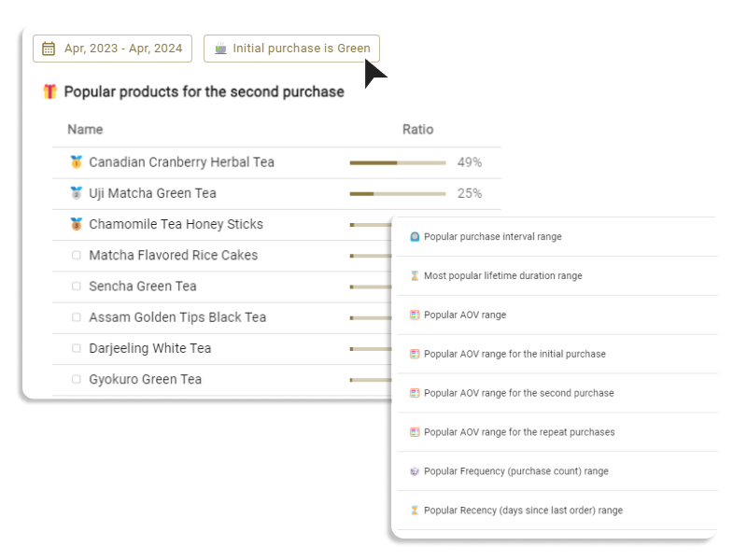
Task: Check the Sencha Green Tea checkbox
Action: (77, 287)
